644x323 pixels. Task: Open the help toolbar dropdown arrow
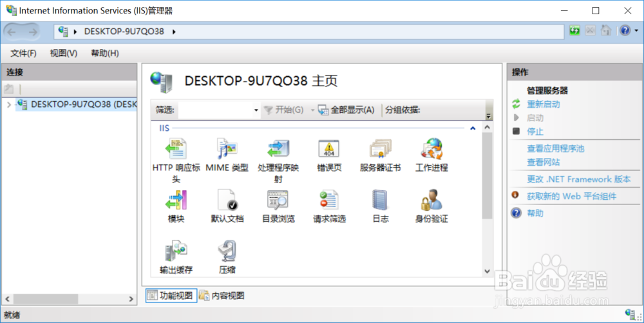636,30
